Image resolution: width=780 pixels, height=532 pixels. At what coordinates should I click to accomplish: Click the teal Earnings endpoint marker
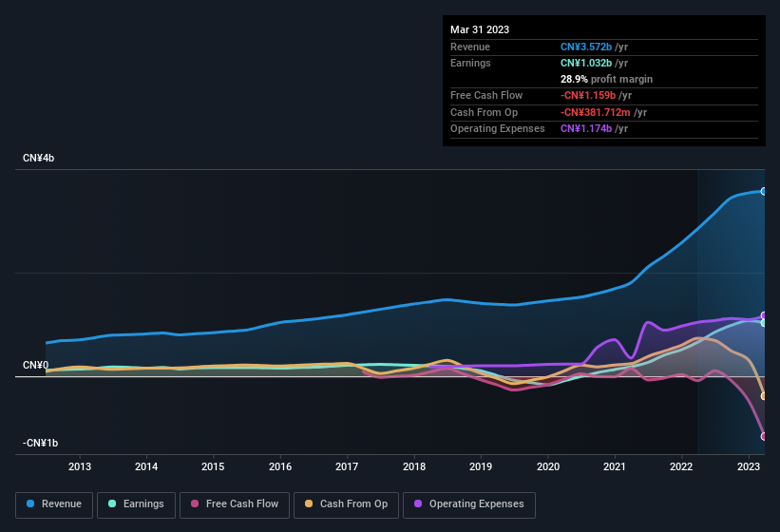point(764,323)
